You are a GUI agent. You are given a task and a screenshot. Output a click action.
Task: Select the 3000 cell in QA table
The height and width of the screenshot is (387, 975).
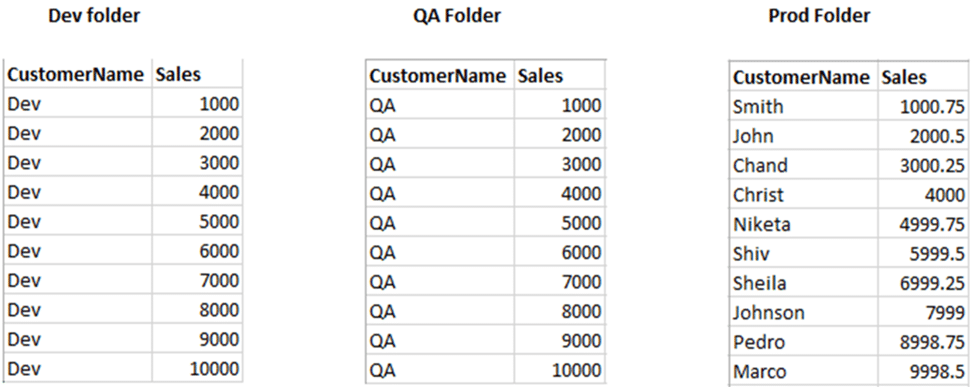560,164
